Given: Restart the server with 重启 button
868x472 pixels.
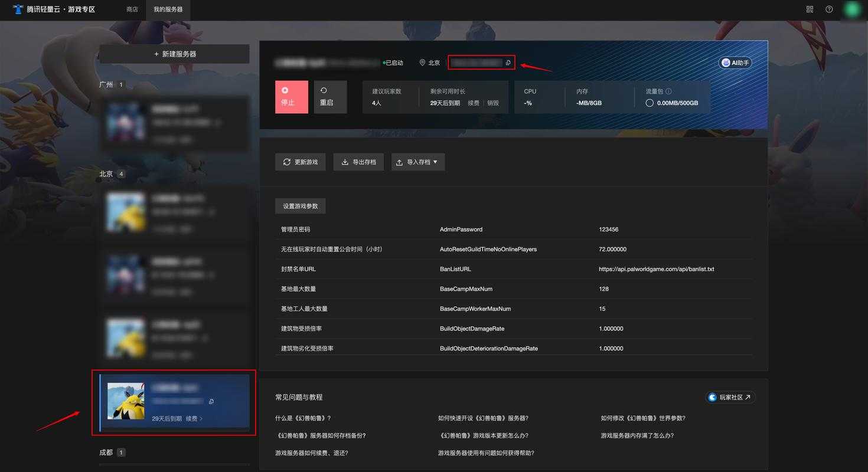Looking at the screenshot, I should (330, 97).
